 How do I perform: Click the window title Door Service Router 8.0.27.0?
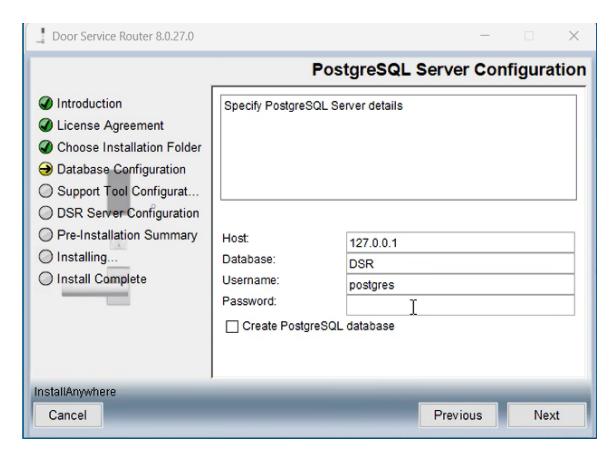(123, 36)
